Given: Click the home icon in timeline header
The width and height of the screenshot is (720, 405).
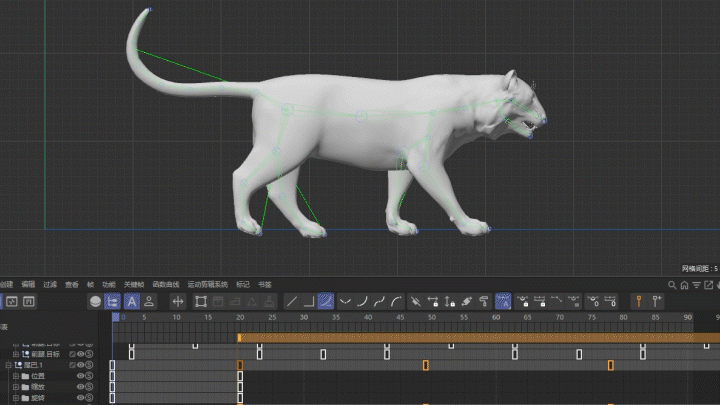Looking at the screenshot, I should coord(684,285).
